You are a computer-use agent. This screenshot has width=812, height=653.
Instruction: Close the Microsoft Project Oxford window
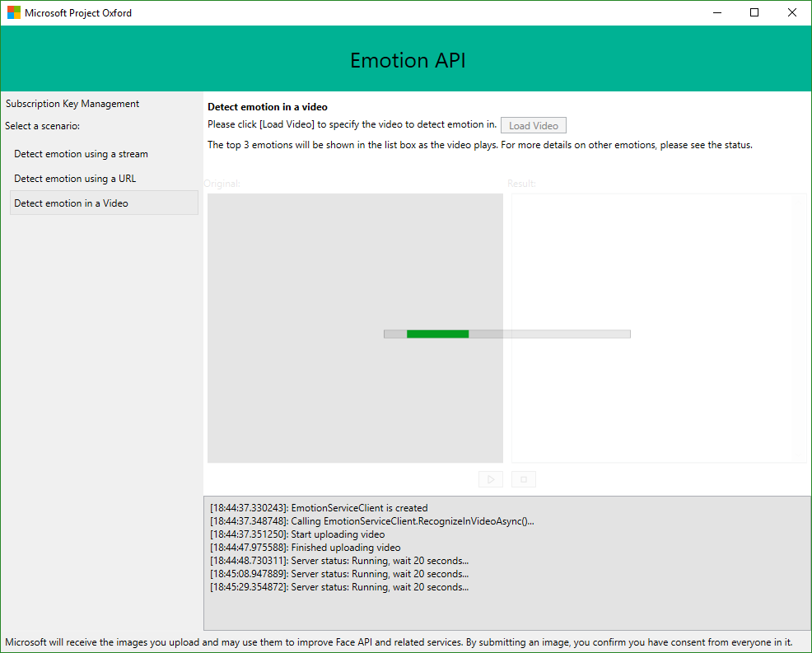pos(791,13)
